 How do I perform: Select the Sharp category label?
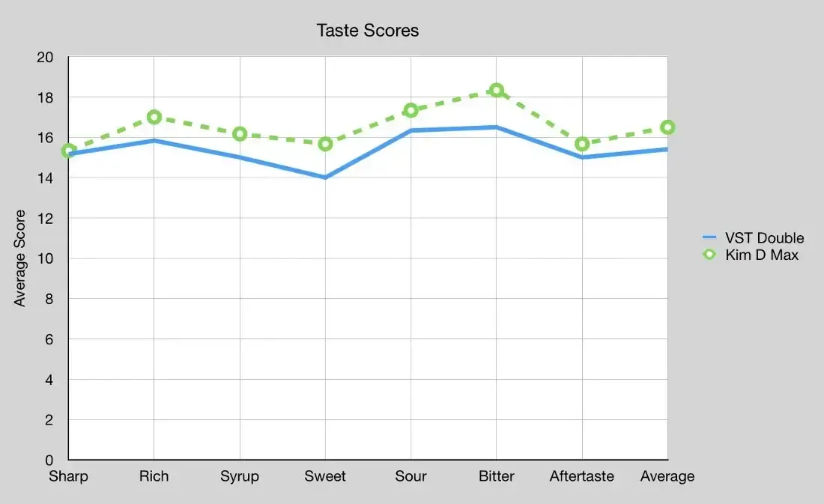coord(68,477)
